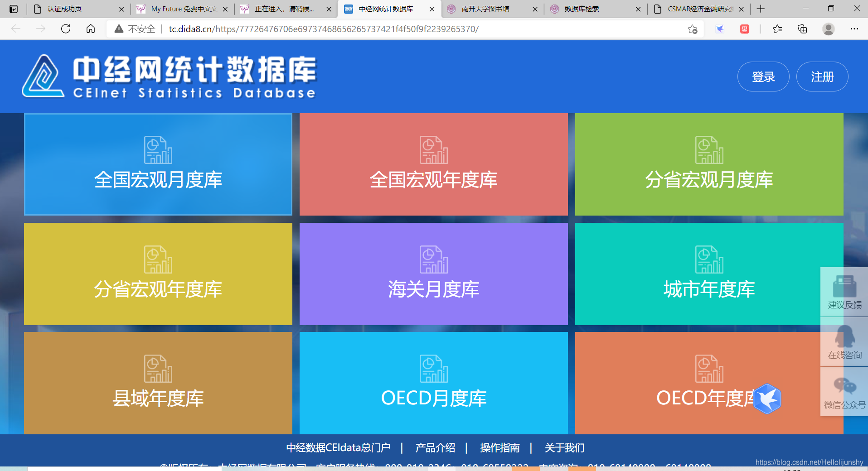868x471 pixels.
Task: Open 城市年度库 database tile
Action: pos(709,274)
